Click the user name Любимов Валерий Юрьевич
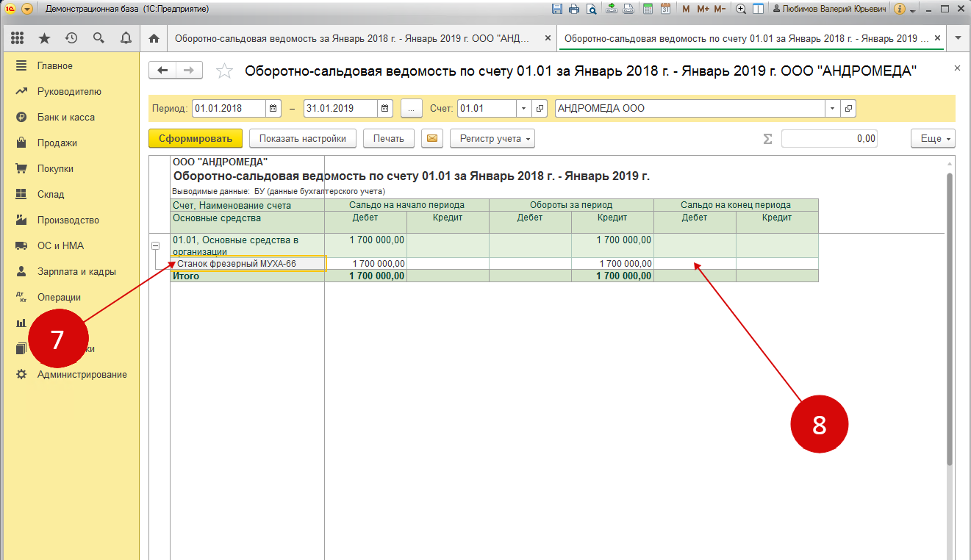This screenshot has height=560, width=971. click(x=835, y=10)
